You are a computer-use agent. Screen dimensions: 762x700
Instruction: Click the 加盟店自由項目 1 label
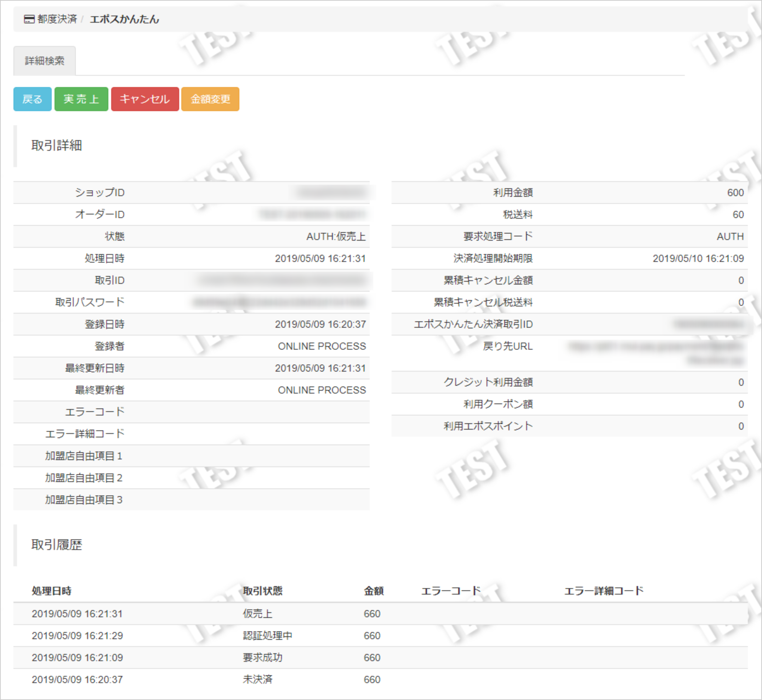click(84, 456)
